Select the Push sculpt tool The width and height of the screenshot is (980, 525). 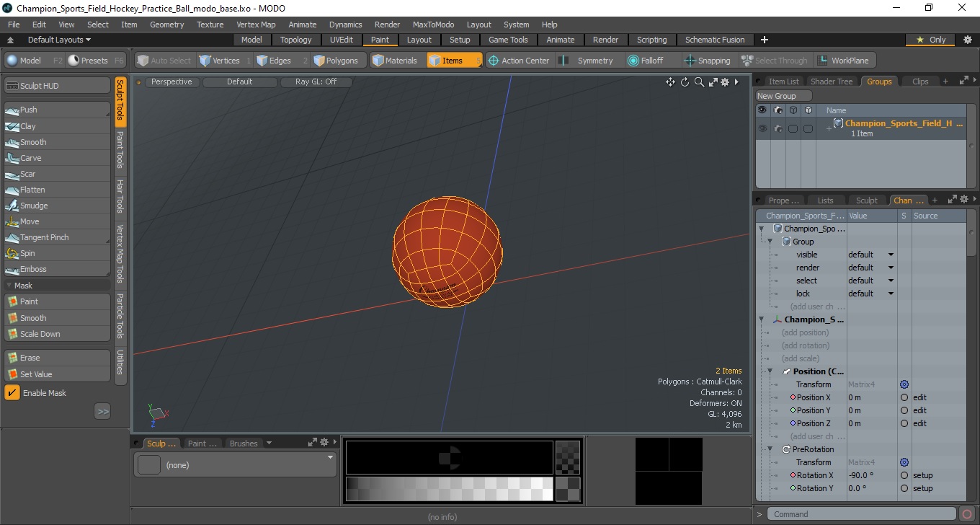click(x=58, y=110)
